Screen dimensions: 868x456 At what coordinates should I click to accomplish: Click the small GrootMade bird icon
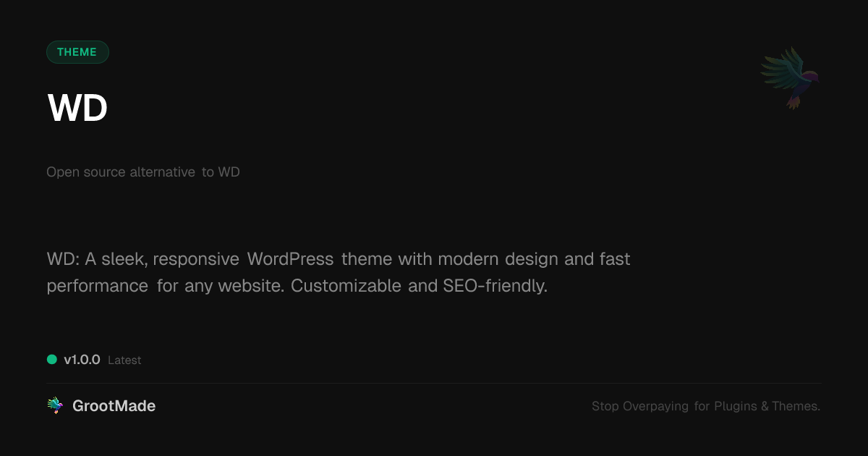(55, 406)
